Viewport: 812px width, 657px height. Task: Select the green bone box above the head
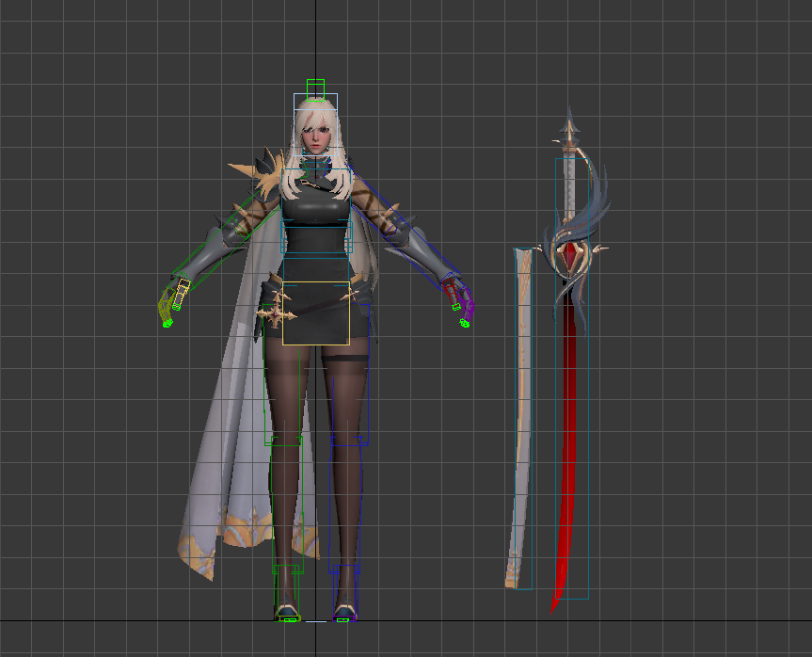[x=315, y=90]
